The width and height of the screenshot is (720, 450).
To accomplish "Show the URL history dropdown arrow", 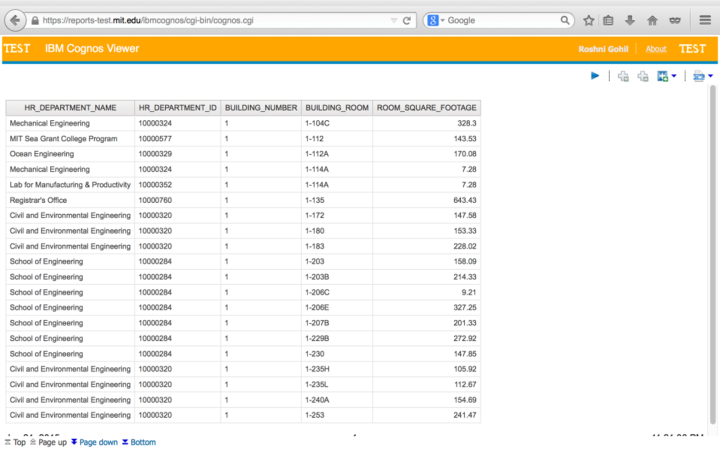I will pos(391,20).
